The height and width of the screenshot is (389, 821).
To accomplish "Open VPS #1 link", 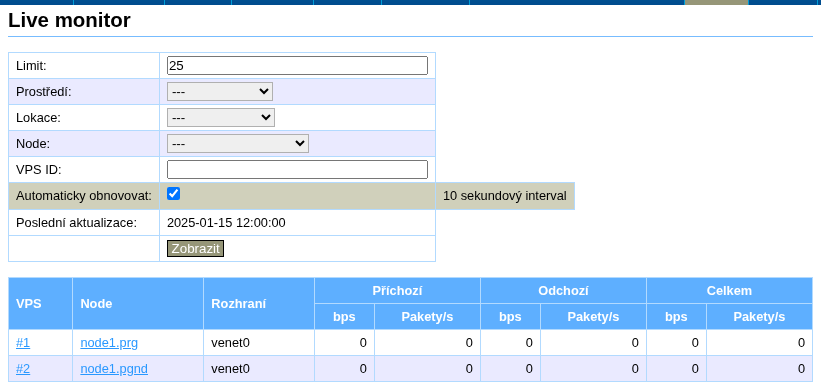I will [23, 343].
